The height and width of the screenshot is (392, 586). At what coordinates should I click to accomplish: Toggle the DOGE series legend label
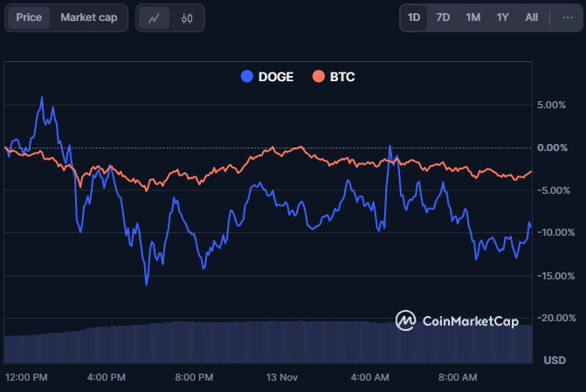point(276,77)
